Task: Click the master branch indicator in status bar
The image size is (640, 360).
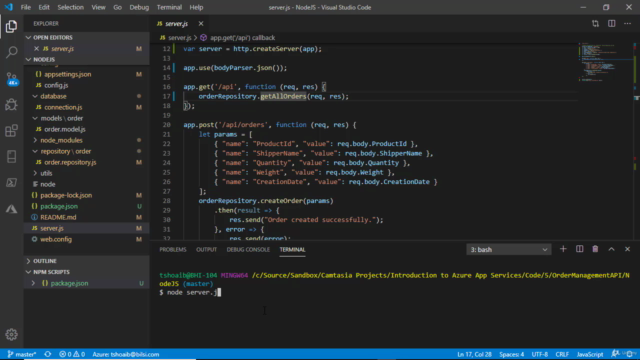Action: click(x=22, y=354)
